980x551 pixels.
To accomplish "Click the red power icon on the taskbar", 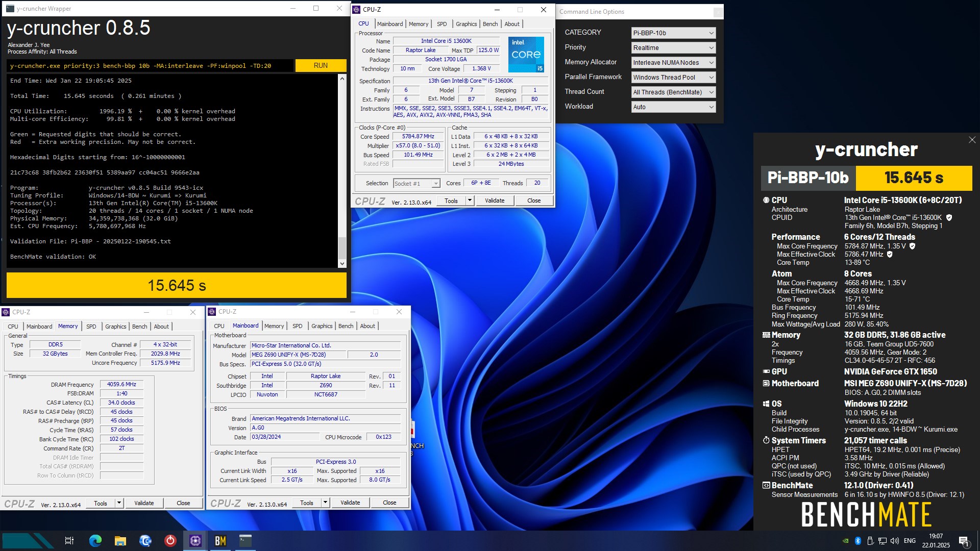I will [170, 541].
